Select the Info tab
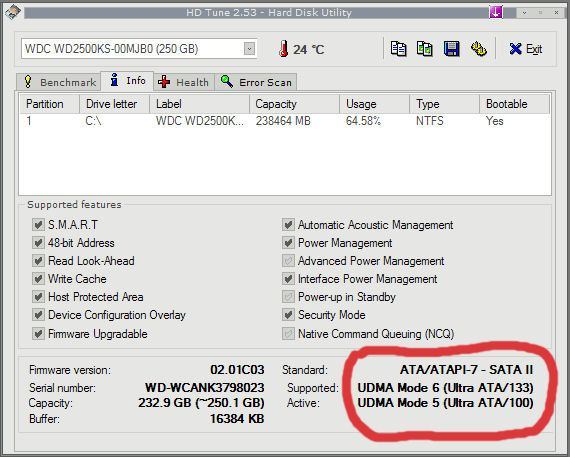Image resolution: width=570 pixels, height=457 pixels. click(x=127, y=80)
